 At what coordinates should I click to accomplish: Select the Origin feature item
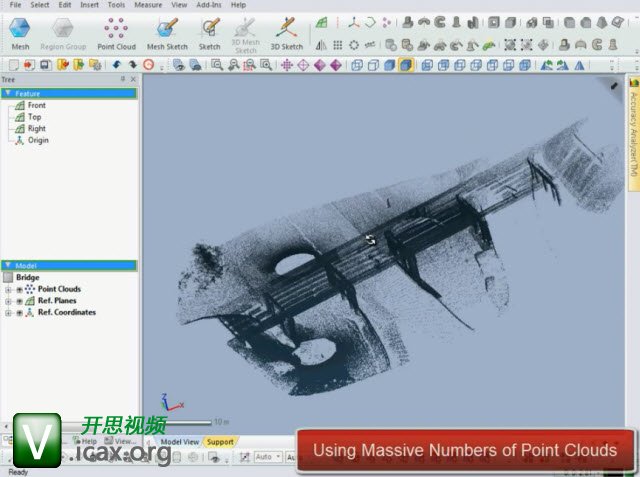point(38,140)
